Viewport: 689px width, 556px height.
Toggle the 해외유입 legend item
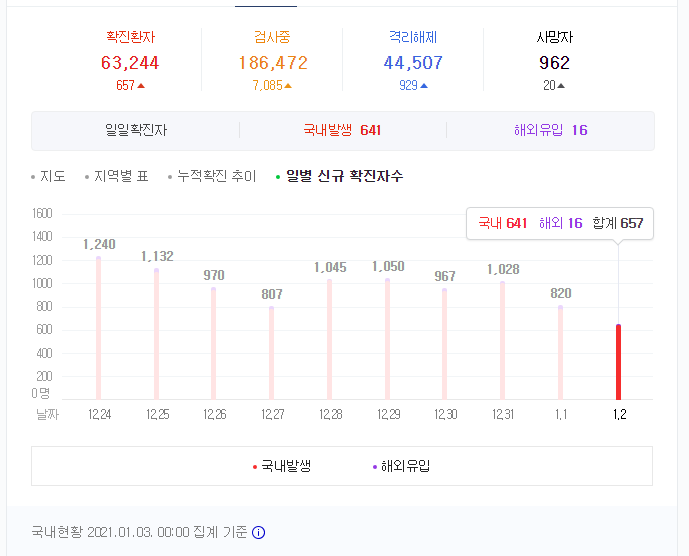click(401, 466)
